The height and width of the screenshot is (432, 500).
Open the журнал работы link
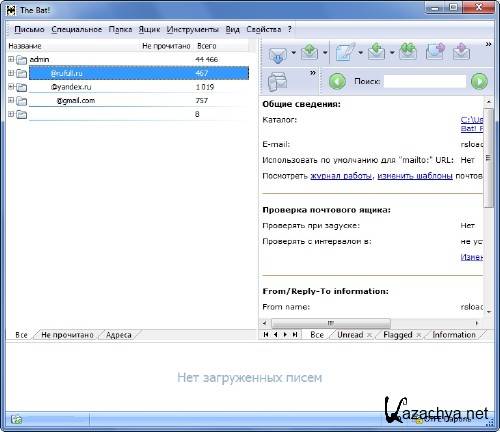(341, 176)
